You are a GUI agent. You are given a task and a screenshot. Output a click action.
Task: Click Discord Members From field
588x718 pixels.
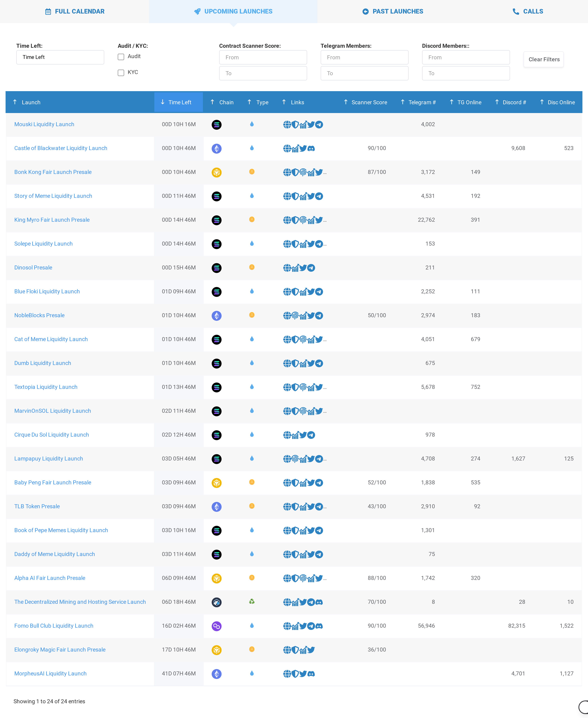tap(466, 57)
